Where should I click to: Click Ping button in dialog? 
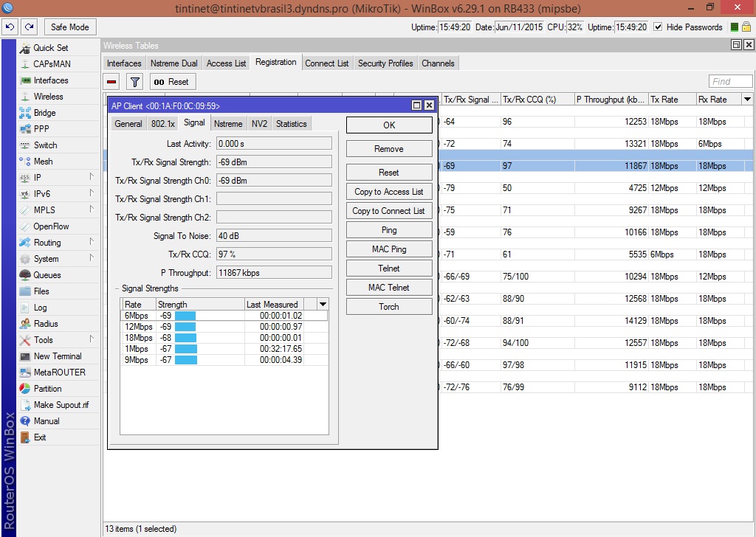[x=389, y=230]
